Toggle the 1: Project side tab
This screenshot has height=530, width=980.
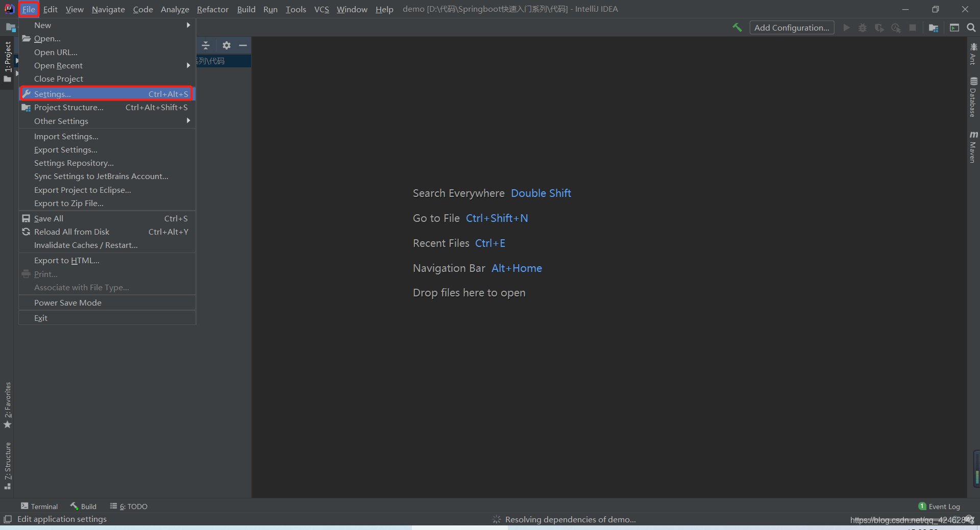pos(7,62)
